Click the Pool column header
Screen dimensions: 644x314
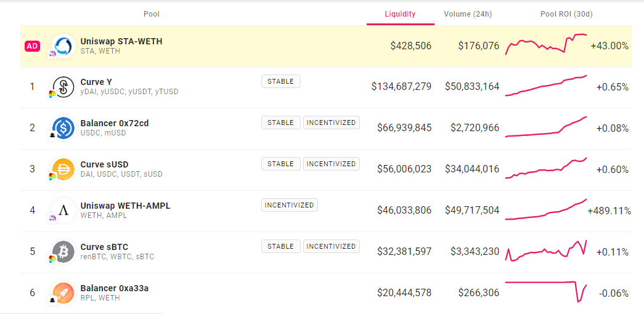click(152, 14)
